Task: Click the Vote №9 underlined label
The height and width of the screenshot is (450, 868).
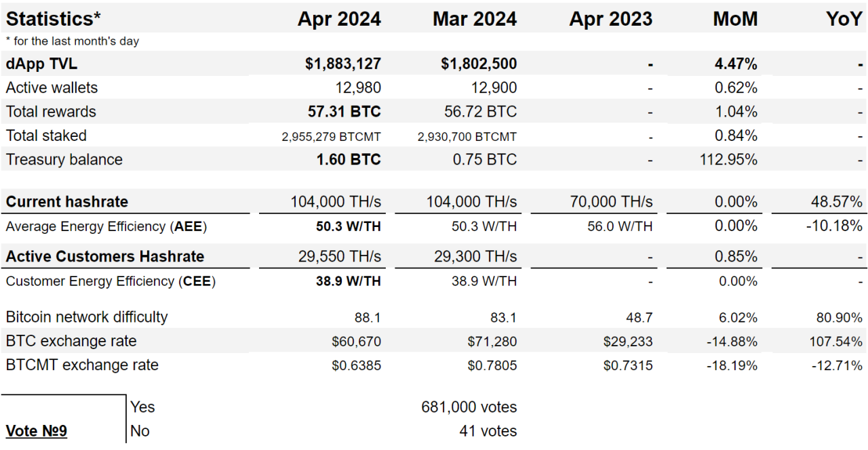Action: pos(37,431)
